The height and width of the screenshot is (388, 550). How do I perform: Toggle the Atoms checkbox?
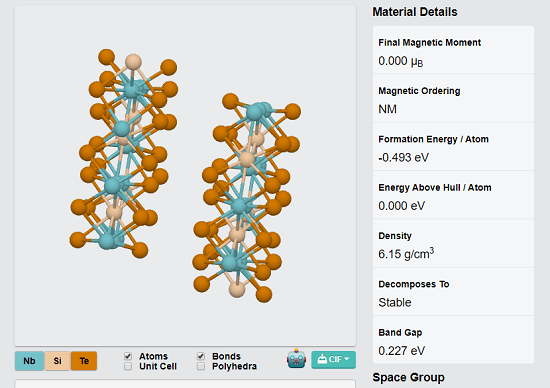pyautogui.click(x=128, y=356)
